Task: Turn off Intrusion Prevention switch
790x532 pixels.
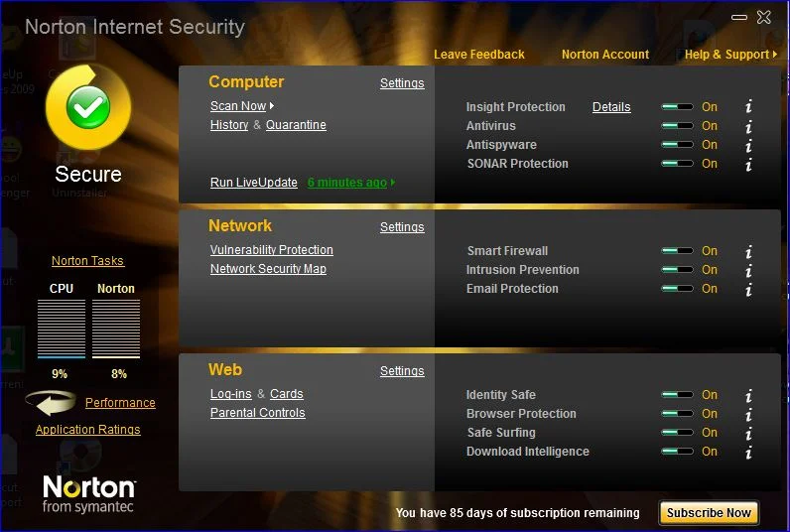Action: [x=678, y=270]
